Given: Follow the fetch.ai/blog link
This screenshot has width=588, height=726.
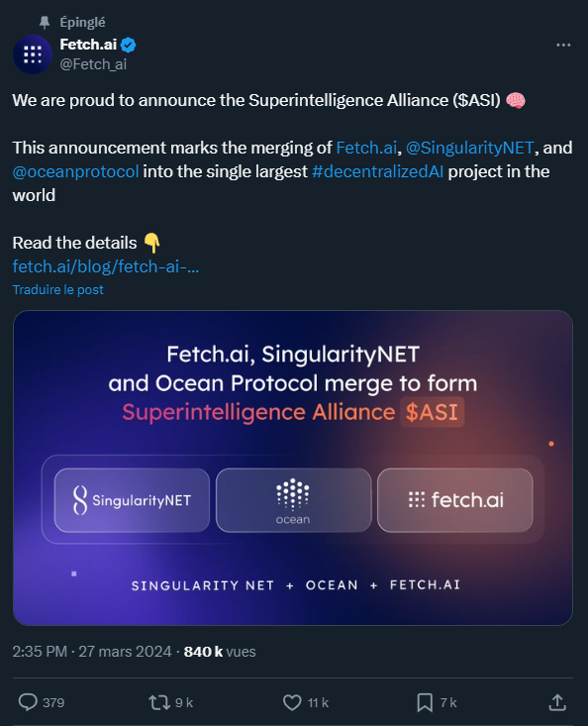Looking at the screenshot, I should pyautogui.click(x=106, y=266).
